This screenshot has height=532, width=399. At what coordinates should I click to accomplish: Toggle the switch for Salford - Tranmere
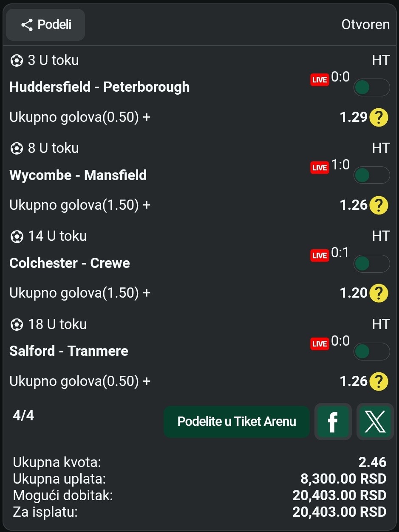tap(372, 352)
